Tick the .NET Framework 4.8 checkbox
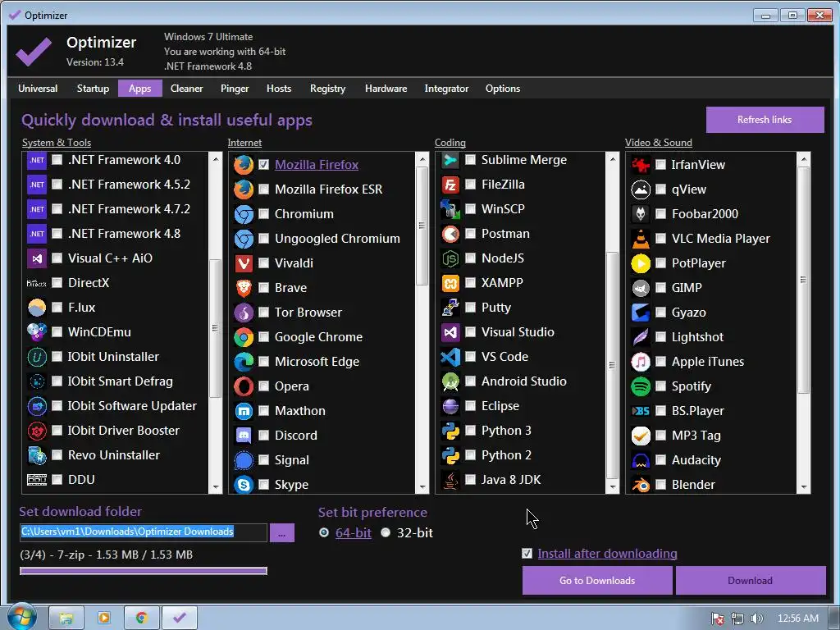 pyautogui.click(x=57, y=234)
